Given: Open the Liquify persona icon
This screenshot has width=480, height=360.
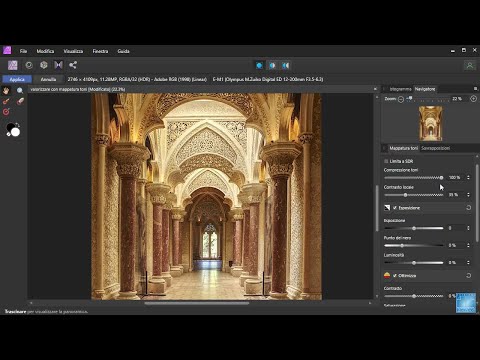Looking at the screenshot, I should coord(29,65).
